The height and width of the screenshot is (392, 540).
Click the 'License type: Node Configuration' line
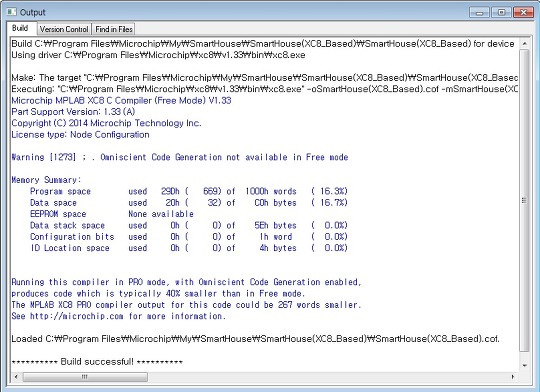(x=80, y=134)
